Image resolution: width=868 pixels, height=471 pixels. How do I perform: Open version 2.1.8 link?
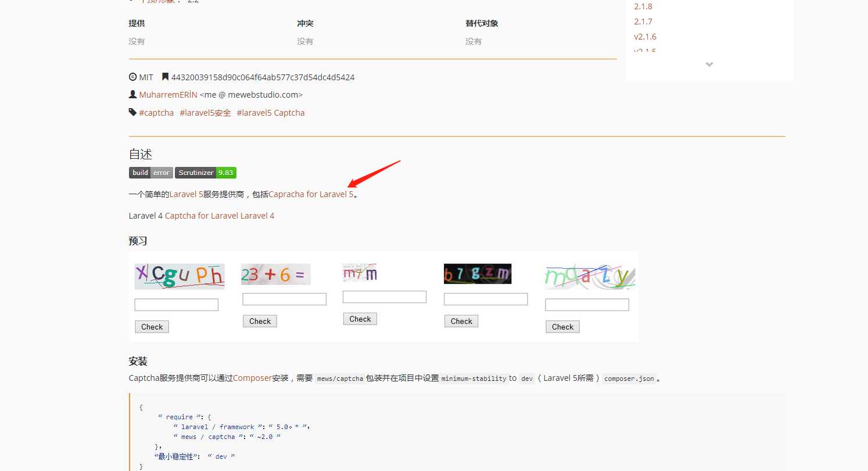pyautogui.click(x=643, y=6)
